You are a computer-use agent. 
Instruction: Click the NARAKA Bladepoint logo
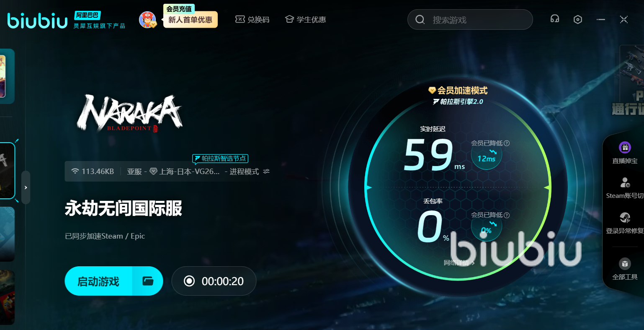[129, 113]
